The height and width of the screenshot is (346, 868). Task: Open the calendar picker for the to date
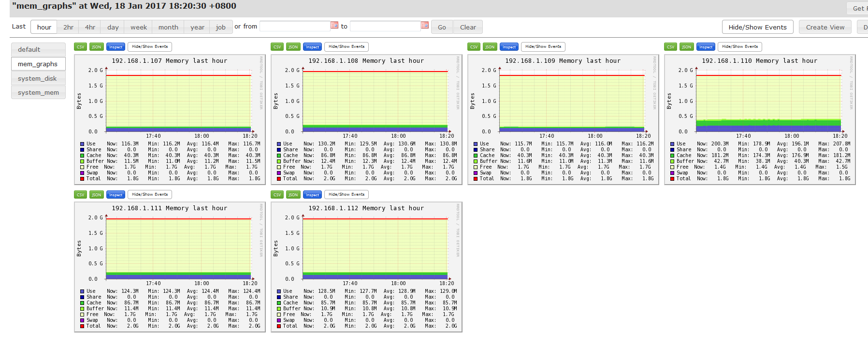[424, 25]
